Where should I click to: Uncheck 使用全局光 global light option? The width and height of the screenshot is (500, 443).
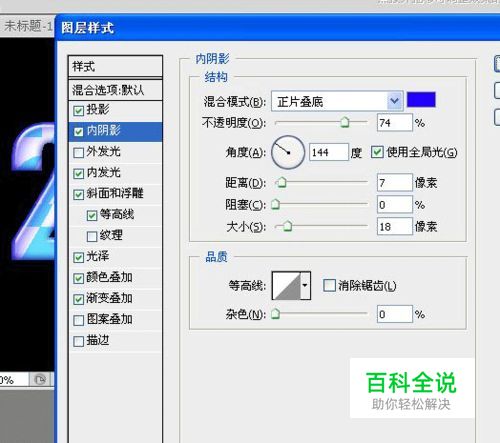[377, 152]
